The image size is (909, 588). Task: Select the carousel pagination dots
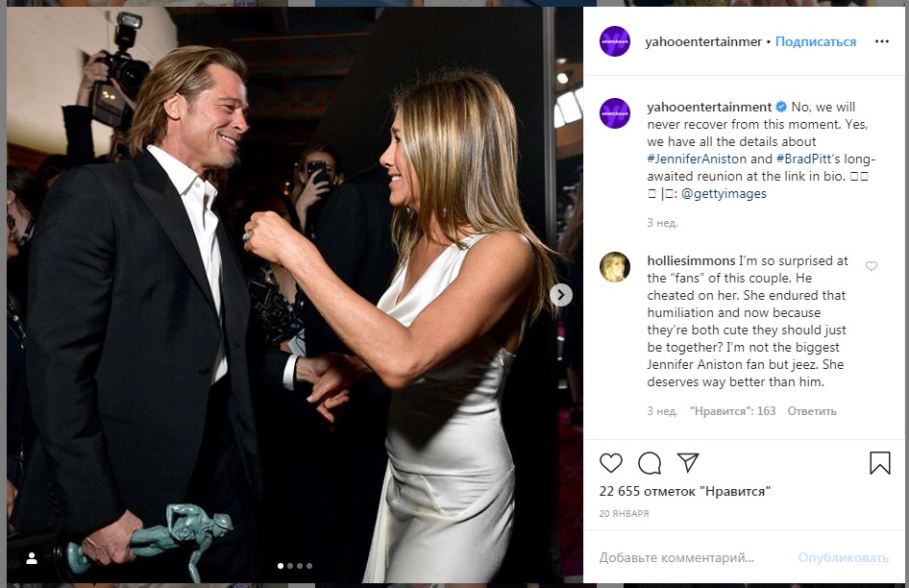click(x=295, y=566)
